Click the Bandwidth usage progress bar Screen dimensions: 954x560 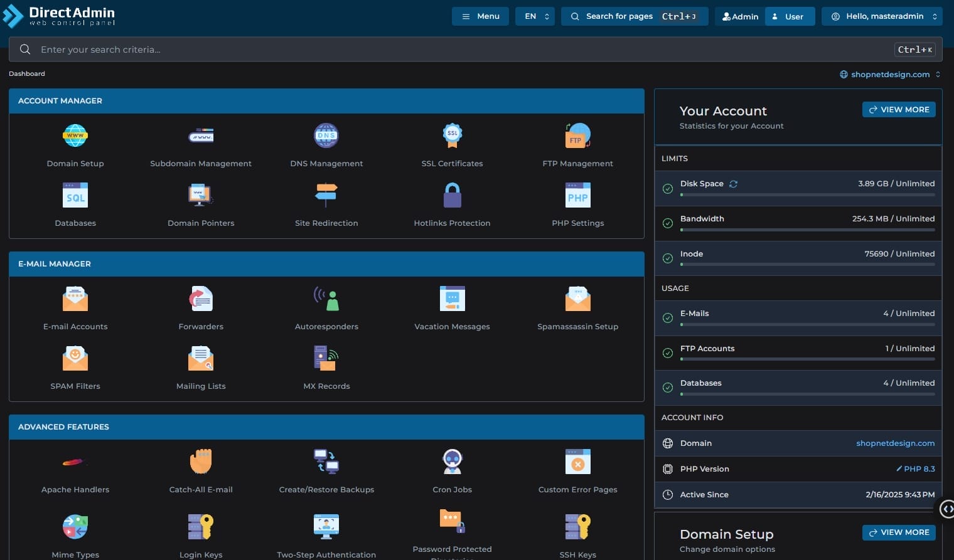807,230
